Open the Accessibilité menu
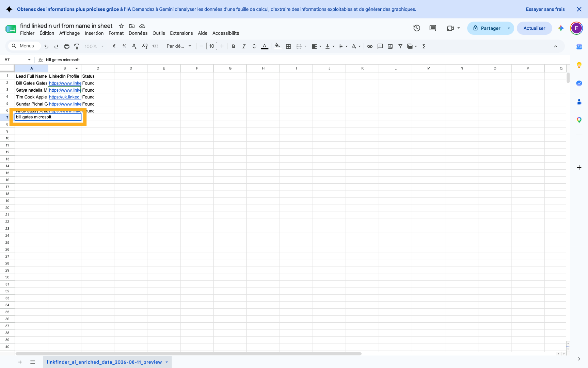 coord(226,33)
